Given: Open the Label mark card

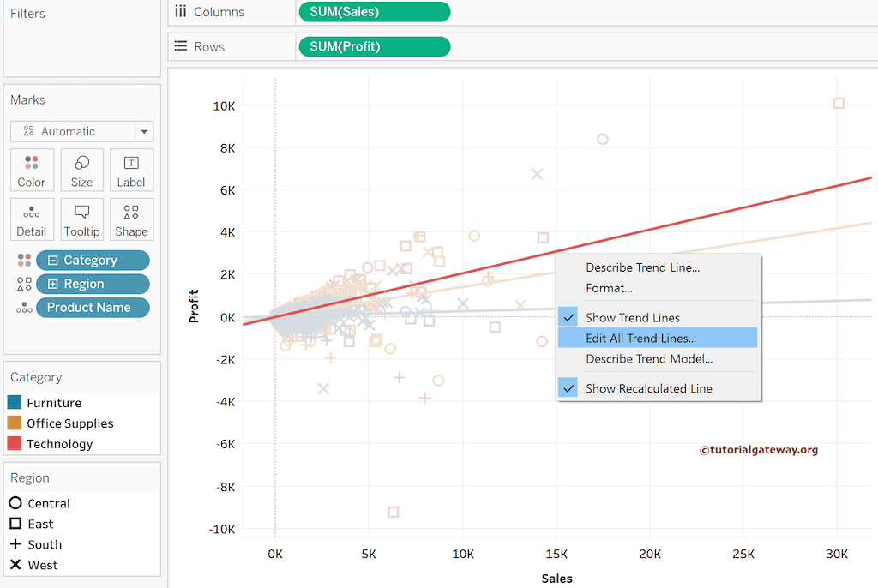Looking at the screenshot, I should 131,169.
